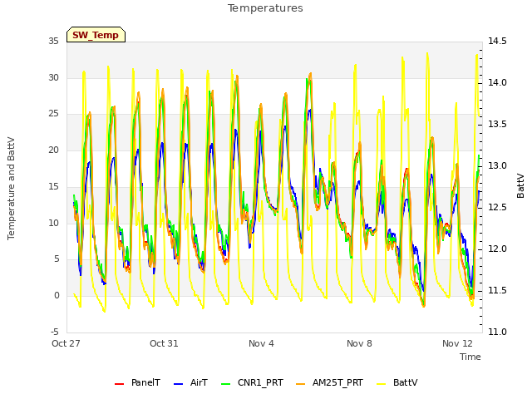This screenshot has width=532, height=399.
Task: Click the 14.5 tick label on right axis
Action: [x=497, y=41]
